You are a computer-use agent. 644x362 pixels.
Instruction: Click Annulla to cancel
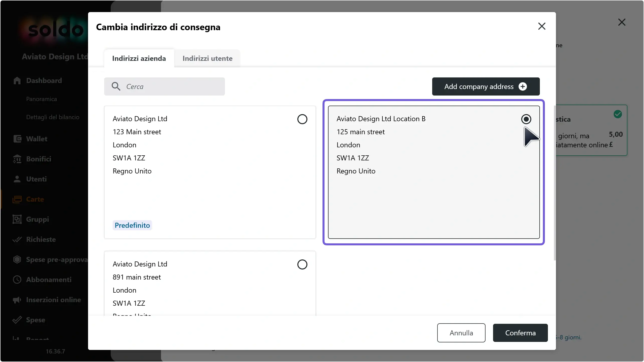[461, 333]
